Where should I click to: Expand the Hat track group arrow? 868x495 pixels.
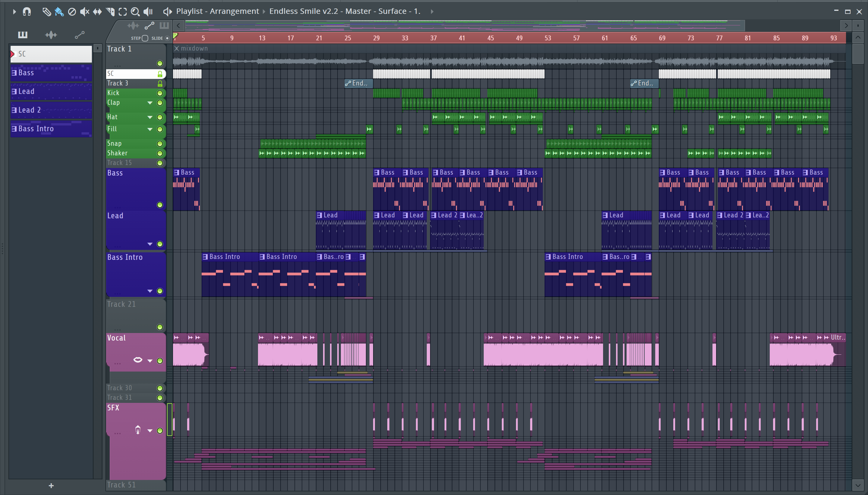150,117
